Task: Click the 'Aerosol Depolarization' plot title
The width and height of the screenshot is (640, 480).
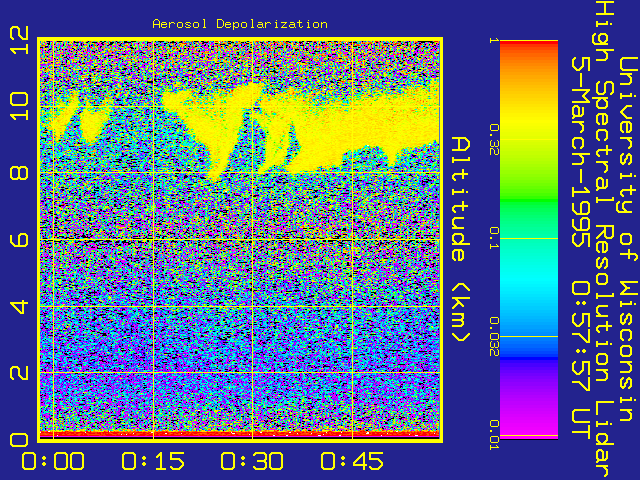Action: coord(240,24)
